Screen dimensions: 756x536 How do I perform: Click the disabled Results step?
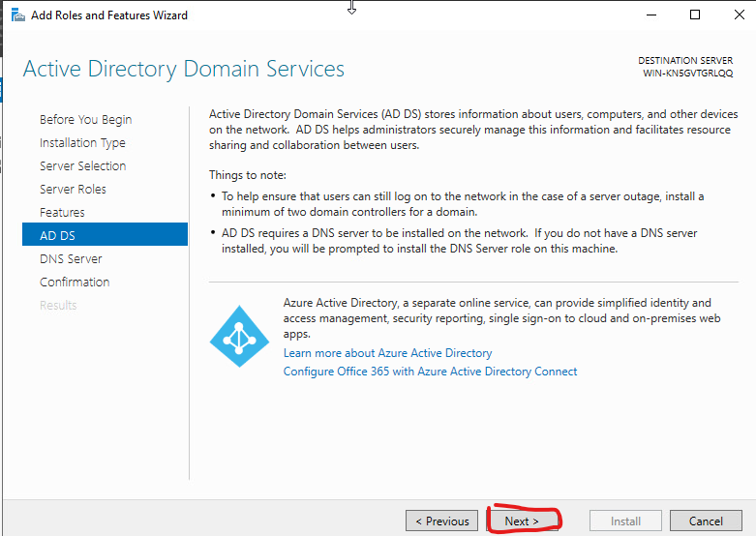58,305
